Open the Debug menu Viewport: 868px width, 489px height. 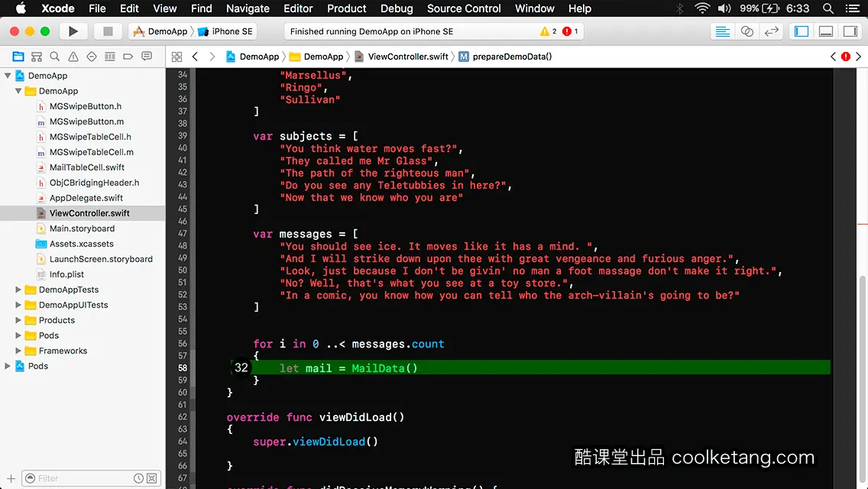(397, 8)
